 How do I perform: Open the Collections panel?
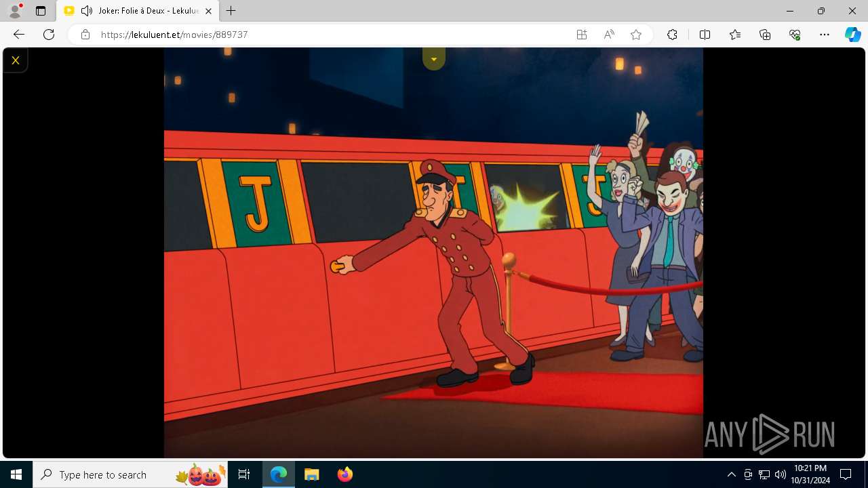tap(765, 35)
